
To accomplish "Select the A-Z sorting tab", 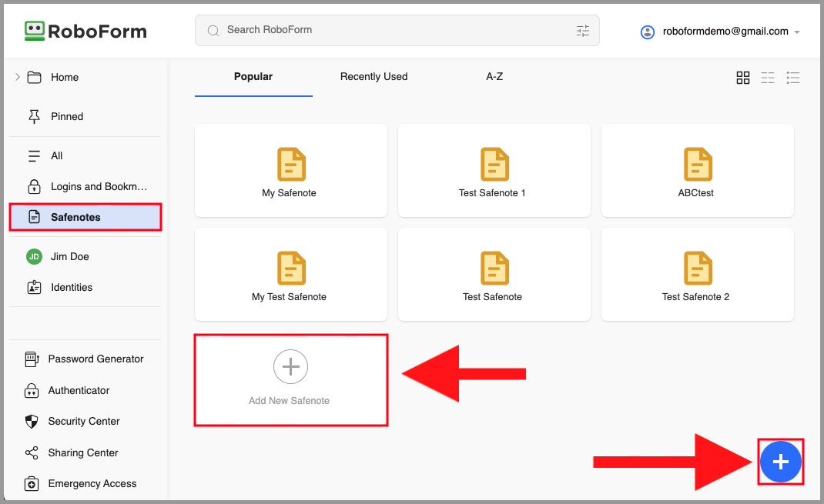I will (494, 77).
